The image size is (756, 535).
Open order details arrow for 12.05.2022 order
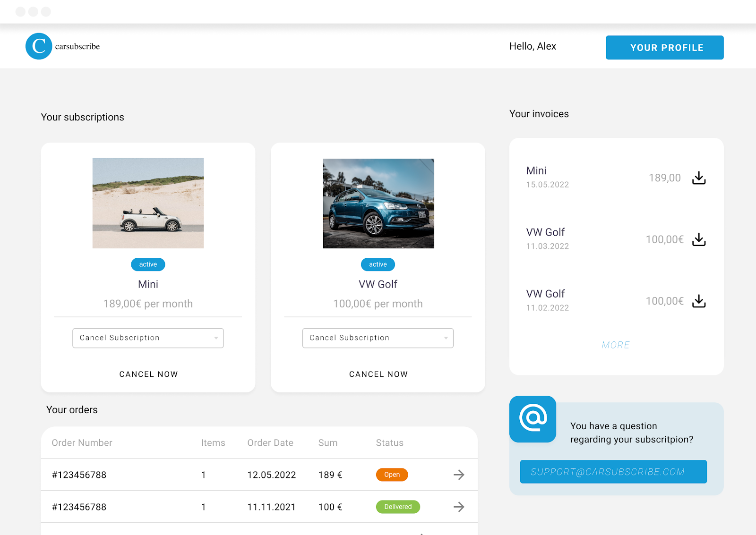(x=459, y=475)
